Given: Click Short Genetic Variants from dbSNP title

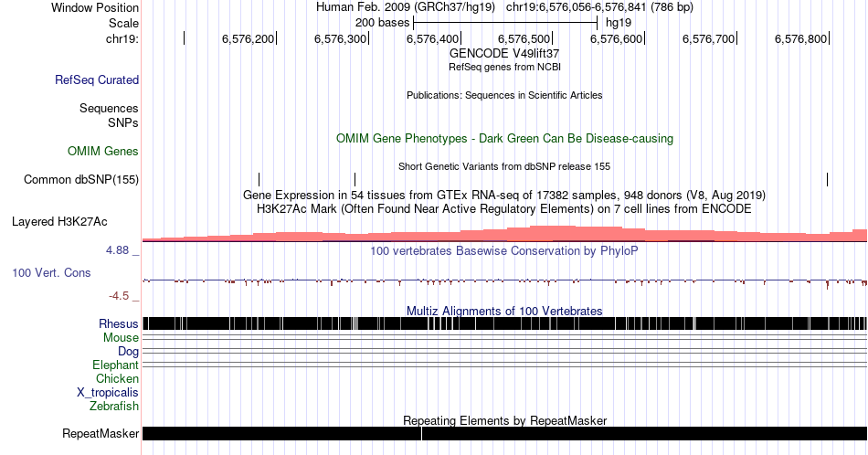Looking at the screenshot, I should (504, 166).
